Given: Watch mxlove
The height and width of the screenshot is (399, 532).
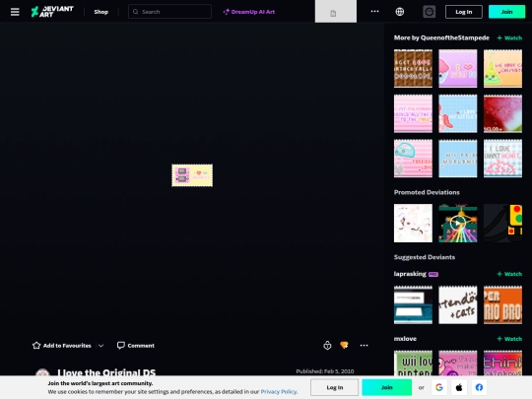Looking at the screenshot, I should [x=509, y=339].
